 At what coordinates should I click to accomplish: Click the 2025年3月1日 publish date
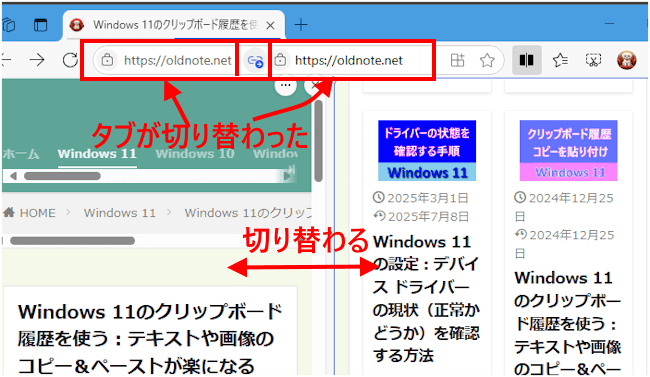point(428,198)
